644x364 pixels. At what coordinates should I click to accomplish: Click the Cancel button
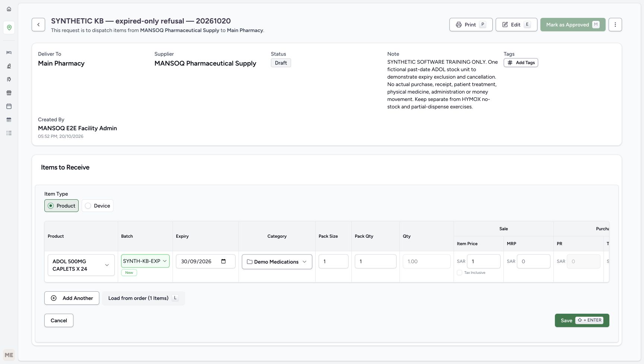click(59, 320)
